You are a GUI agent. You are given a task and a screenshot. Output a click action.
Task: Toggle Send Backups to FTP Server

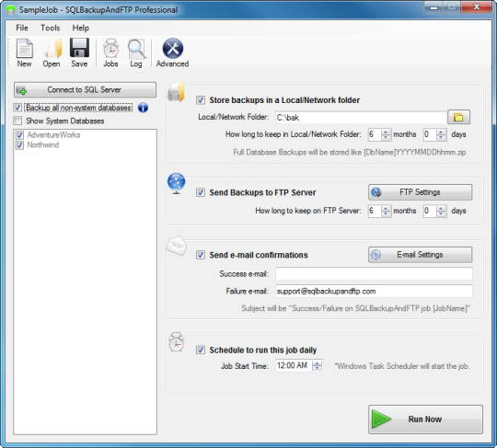(201, 192)
